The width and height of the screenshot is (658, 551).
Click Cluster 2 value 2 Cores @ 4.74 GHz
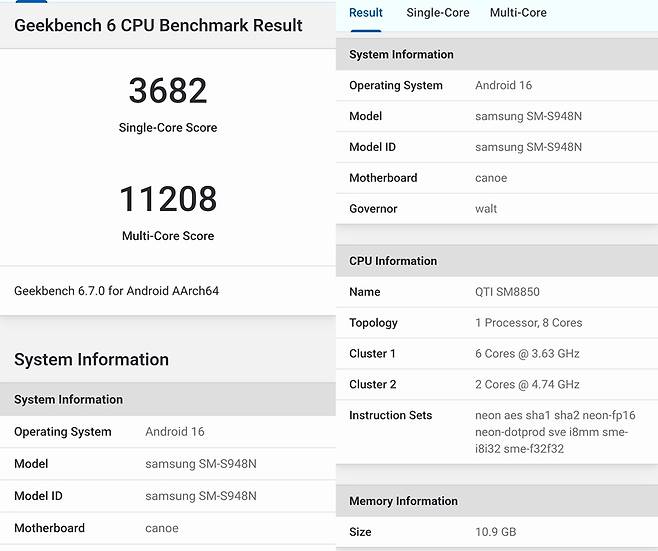tap(527, 385)
